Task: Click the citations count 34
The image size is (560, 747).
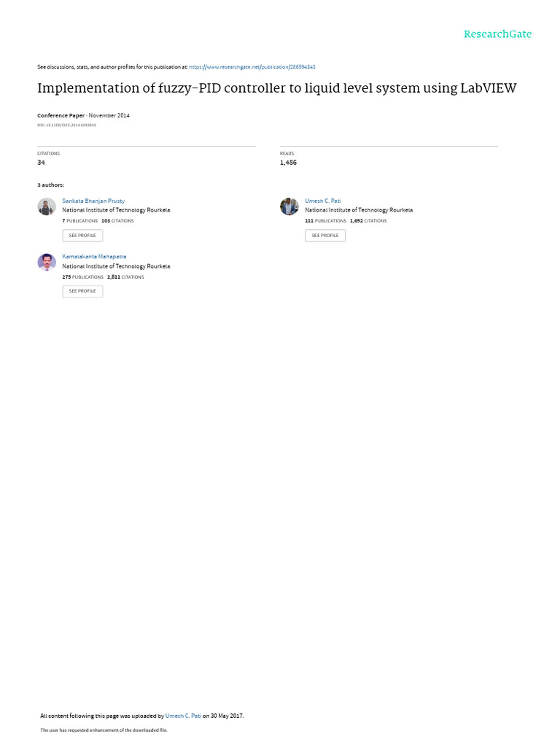Action: [41, 163]
